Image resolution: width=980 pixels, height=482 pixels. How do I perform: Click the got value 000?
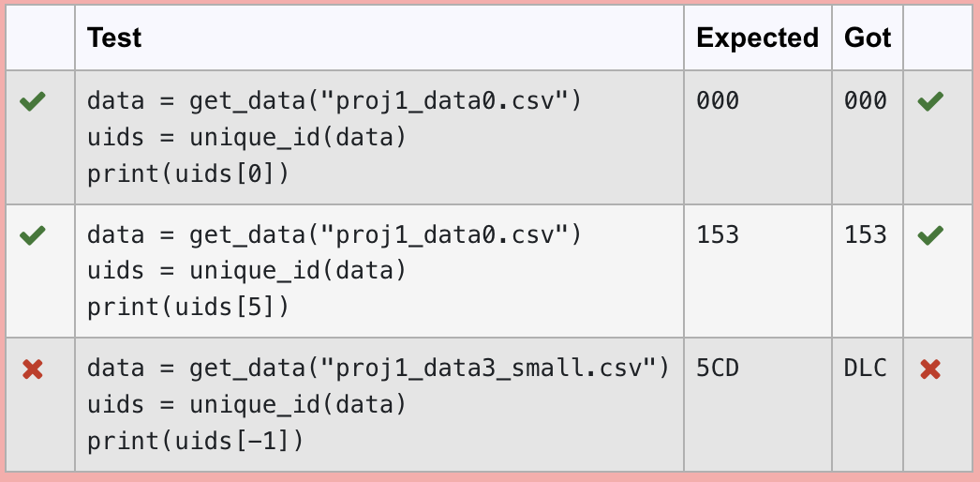[x=866, y=100]
